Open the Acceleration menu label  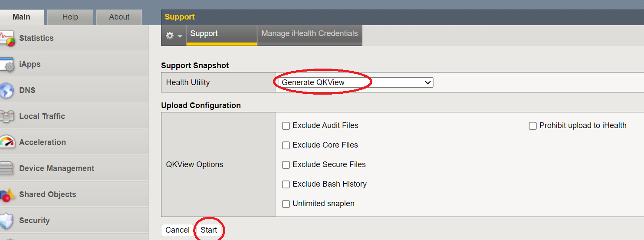pyautogui.click(x=43, y=142)
